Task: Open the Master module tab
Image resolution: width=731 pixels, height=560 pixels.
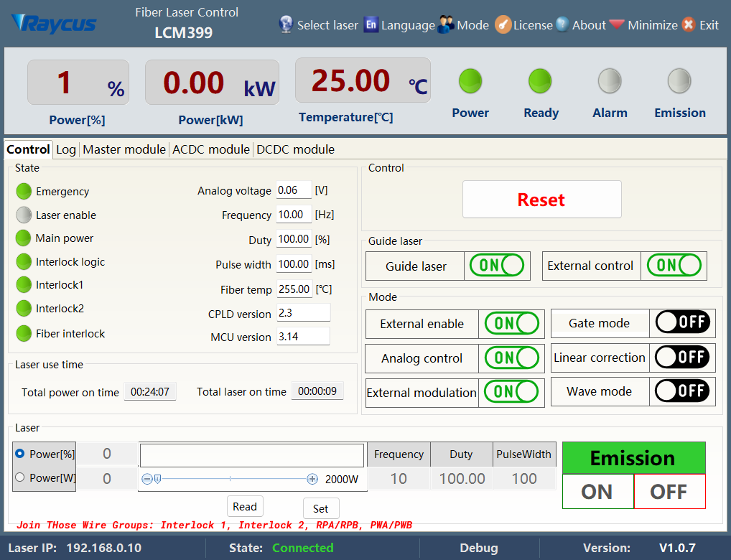Action: 124,149
